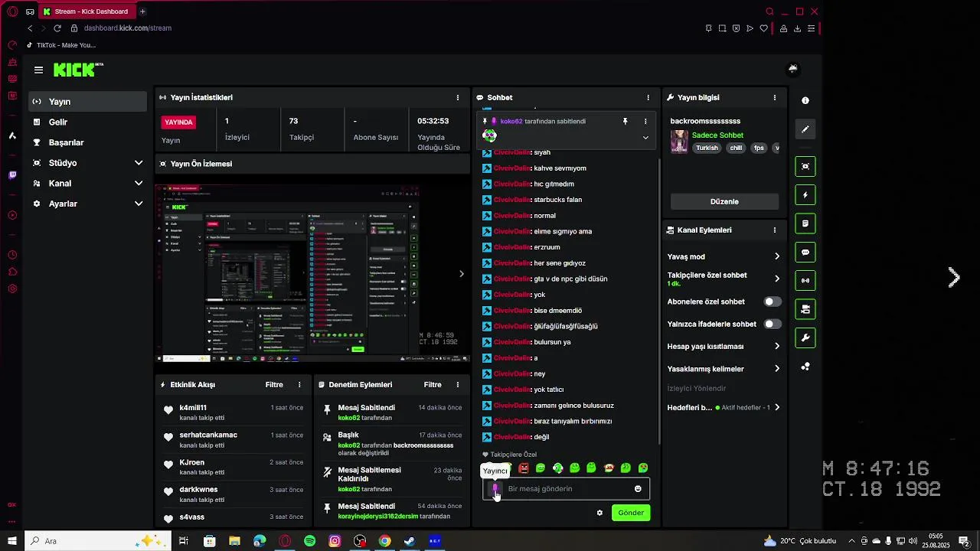Open the emoji picker in the message box
The height and width of the screenshot is (551, 980).
[x=638, y=489]
